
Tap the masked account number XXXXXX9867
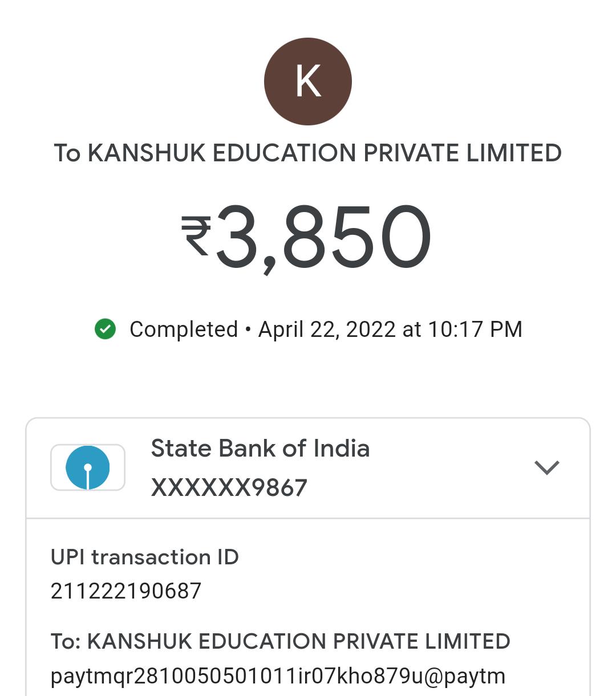229,488
